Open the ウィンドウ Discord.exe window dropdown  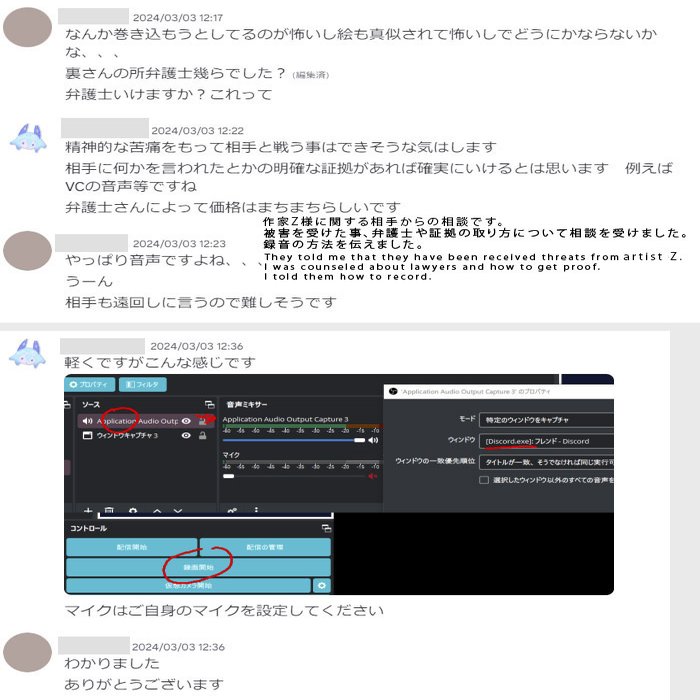(x=546, y=441)
